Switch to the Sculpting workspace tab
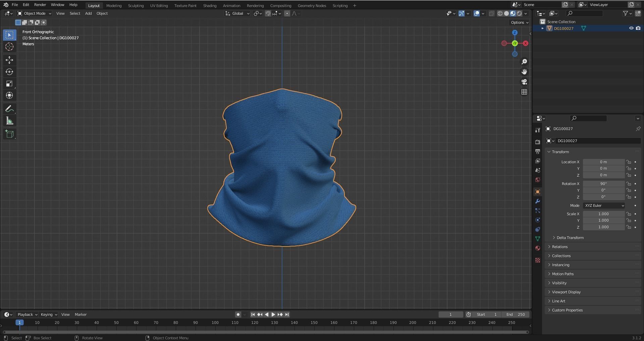This screenshot has width=644, height=341. click(136, 6)
